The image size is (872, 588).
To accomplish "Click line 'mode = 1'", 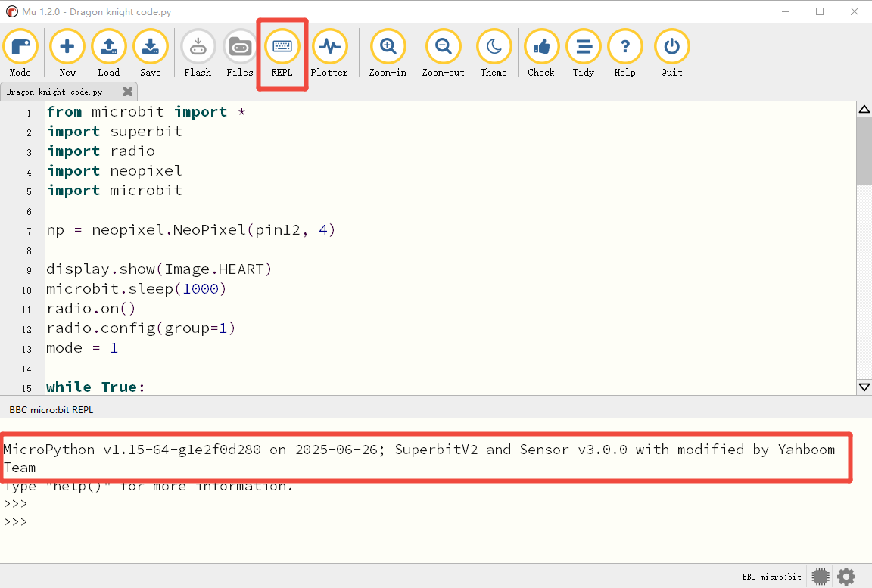I will tap(83, 348).
